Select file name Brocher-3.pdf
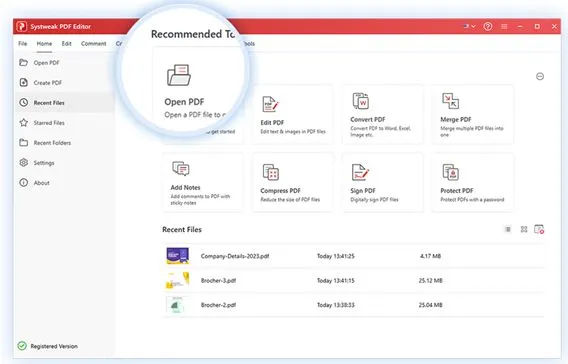This screenshot has height=364, width=568. (218, 281)
